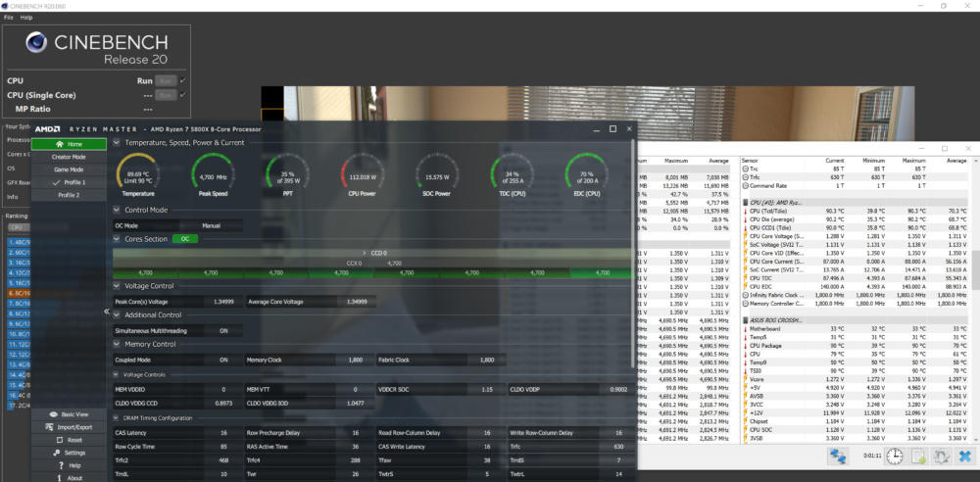Select Profile 1 with checkmark
Screen dimensions: 980x482
pos(69,182)
